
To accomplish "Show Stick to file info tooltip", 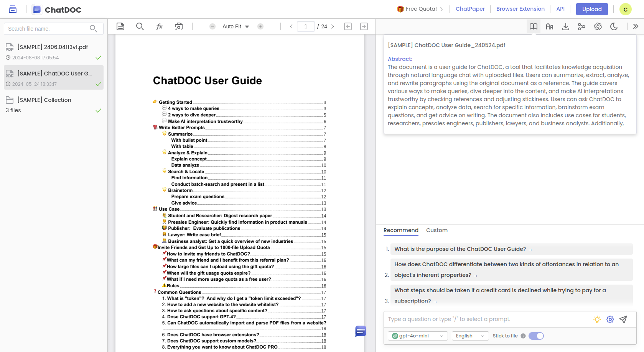I will pos(523,336).
